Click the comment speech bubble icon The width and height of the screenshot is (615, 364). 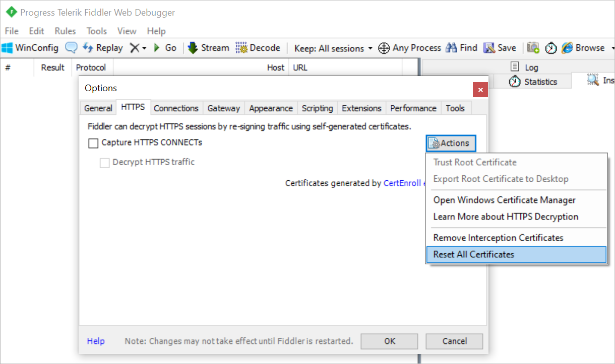tap(72, 48)
